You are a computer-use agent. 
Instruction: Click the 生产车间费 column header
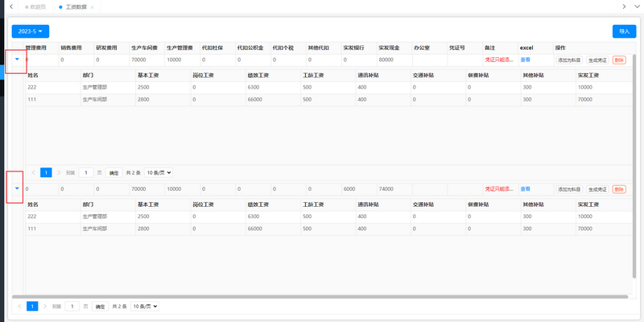(x=144, y=47)
